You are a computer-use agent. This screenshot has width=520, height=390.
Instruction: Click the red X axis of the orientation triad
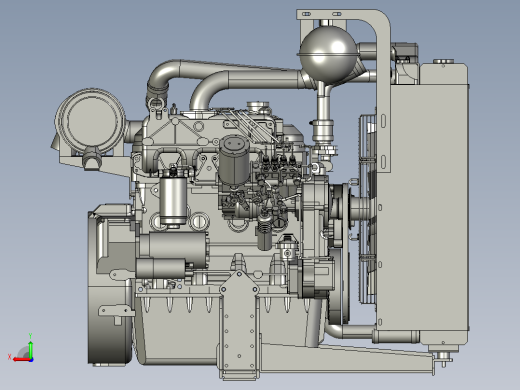(x=21, y=359)
